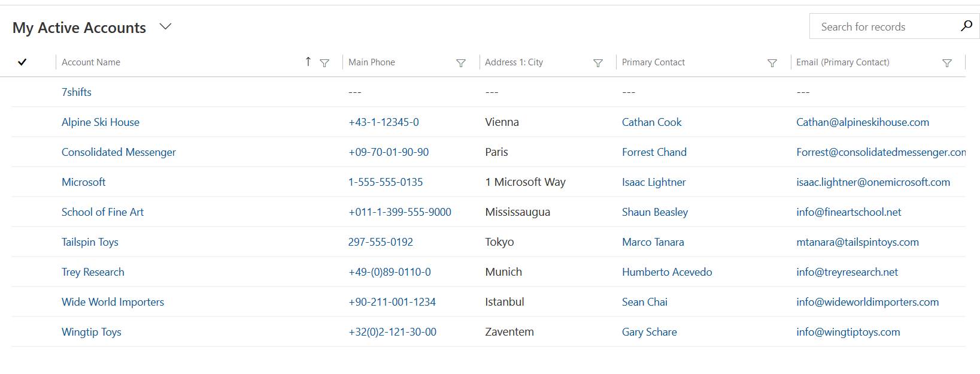
Task: Click the email info@treyresearch.net
Action: (x=847, y=272)
